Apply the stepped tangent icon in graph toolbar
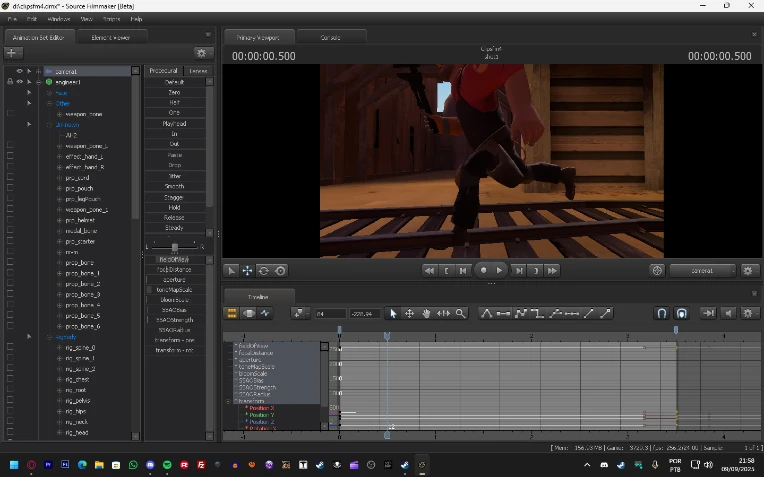Viewport: 764px width, 477px height. 537,313
